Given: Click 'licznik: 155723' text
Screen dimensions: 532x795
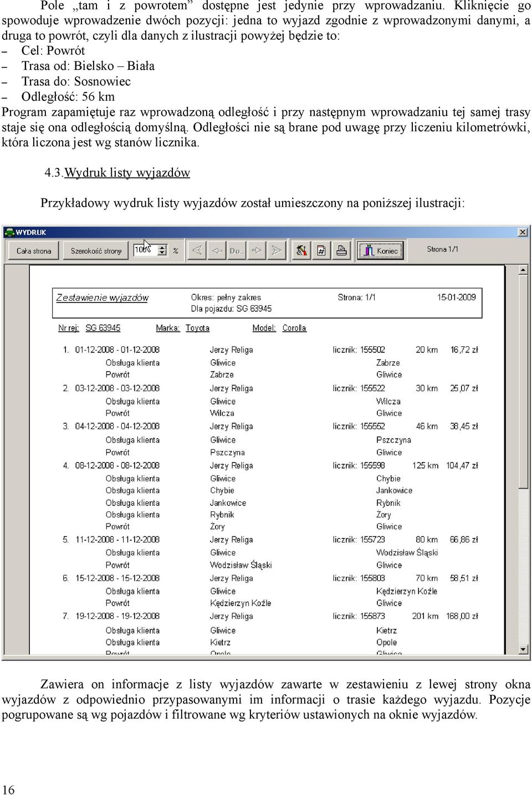Looking at the screenshot, I should tap(359, 540).
